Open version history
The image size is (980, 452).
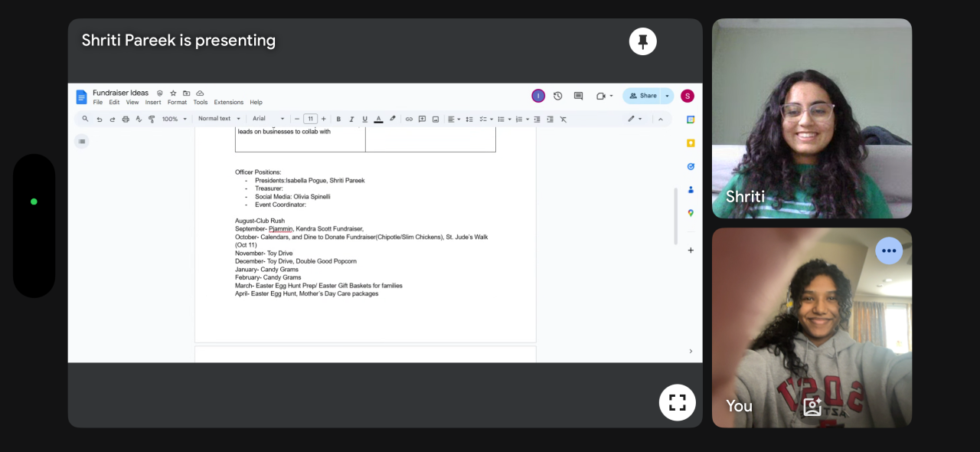point(557,96)
